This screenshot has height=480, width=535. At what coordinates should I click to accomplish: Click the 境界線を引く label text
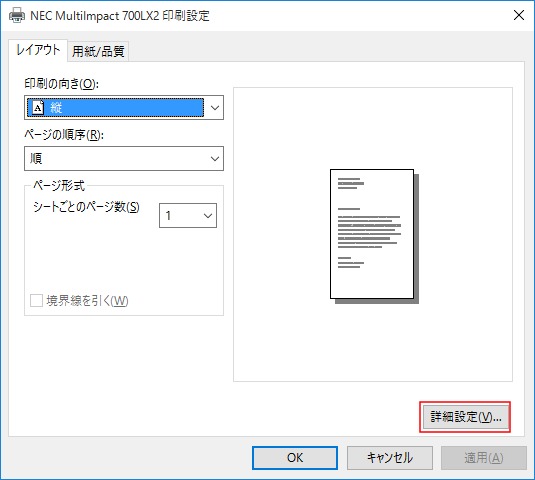click(x=87, y=301)
